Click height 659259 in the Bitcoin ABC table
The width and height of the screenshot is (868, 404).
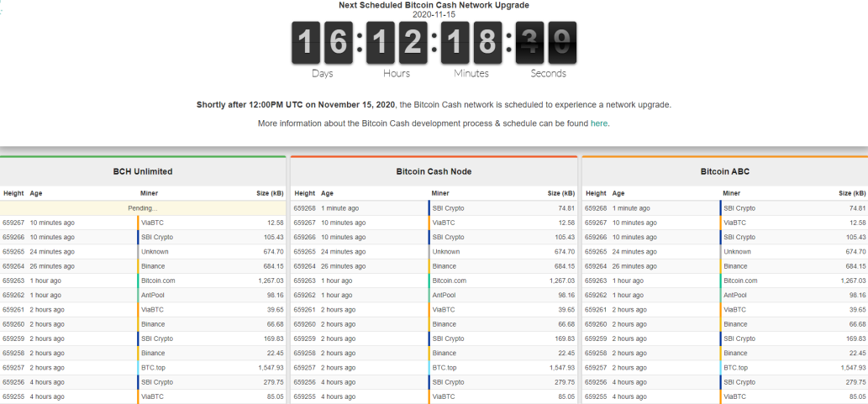(596, 338)
